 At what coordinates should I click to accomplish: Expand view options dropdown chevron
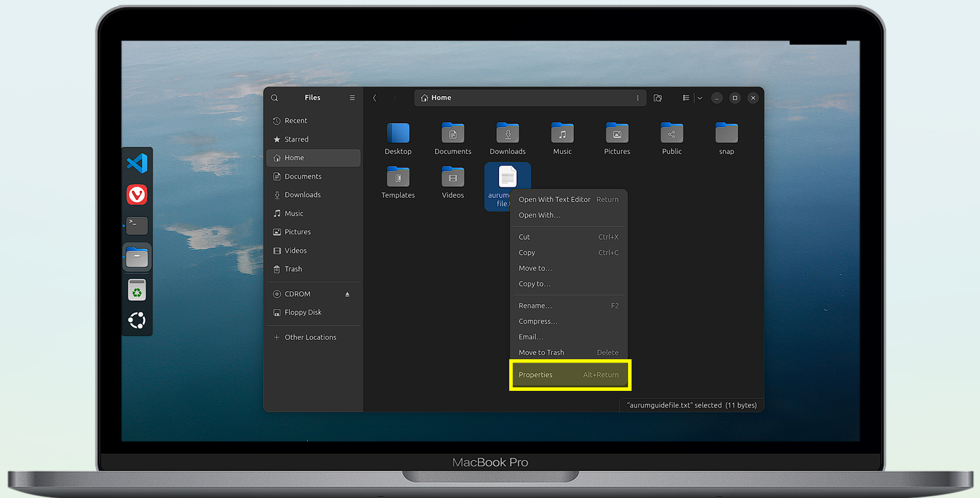700,98
